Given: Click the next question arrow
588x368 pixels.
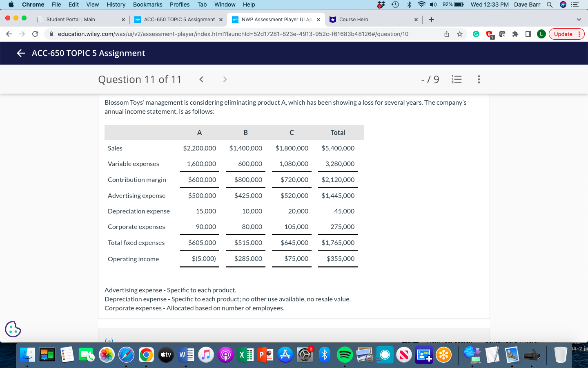Looking at the screenshot, I should (x=225, y=79).
